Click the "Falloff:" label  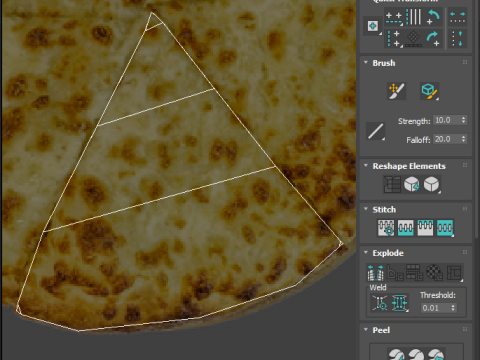[x=418, y=140]
